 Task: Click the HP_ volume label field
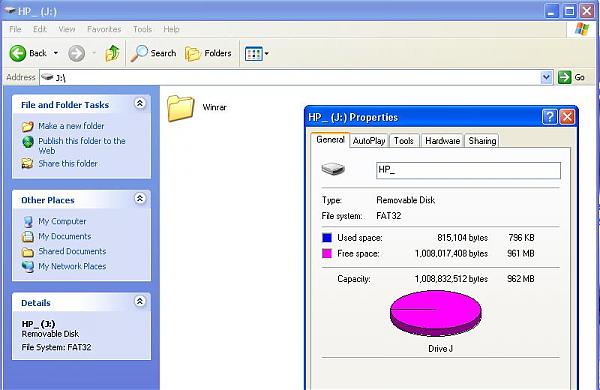468,170
